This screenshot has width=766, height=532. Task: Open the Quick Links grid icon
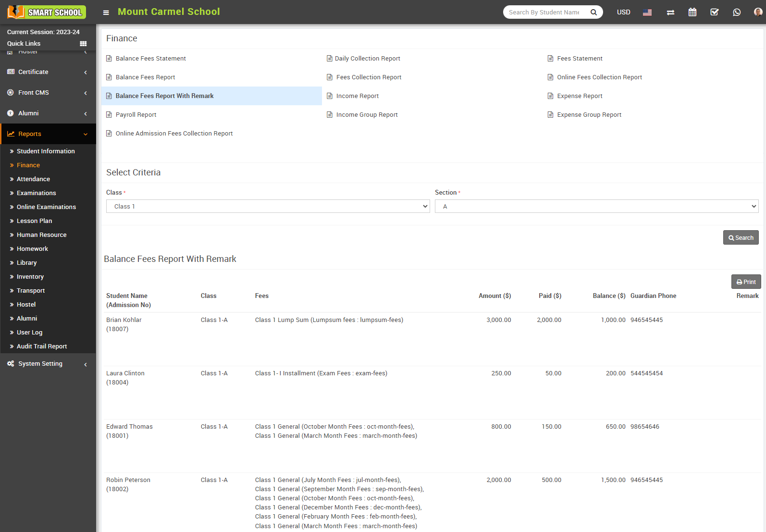pyautogui.click(x=83, y=44)
